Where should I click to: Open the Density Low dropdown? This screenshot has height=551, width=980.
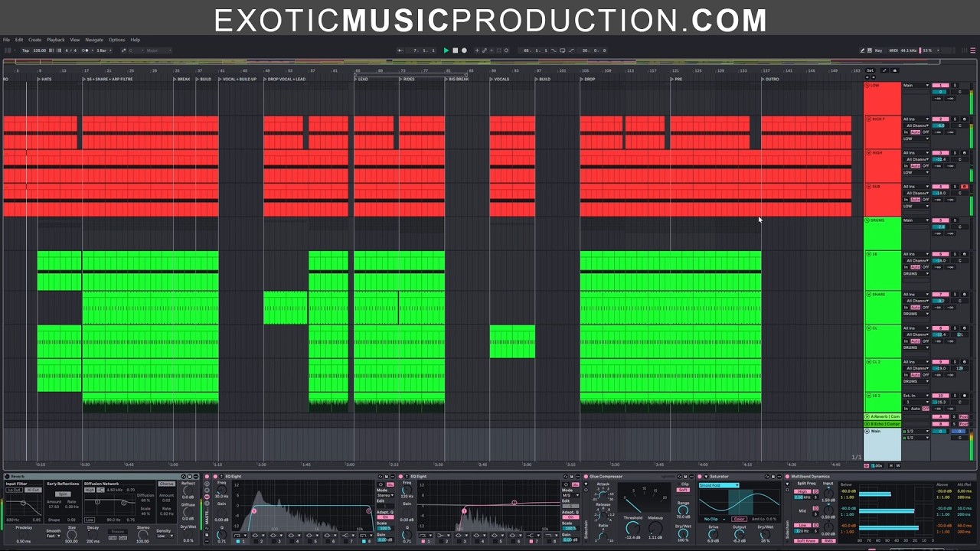(164, 536)
